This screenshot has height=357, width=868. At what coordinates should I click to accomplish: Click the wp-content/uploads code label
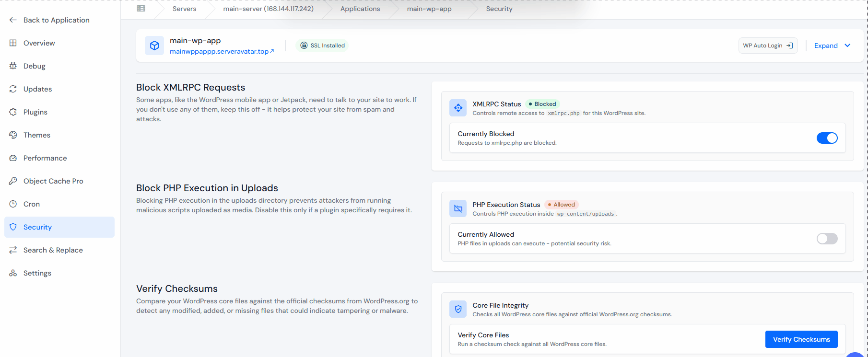click(586, 214)
